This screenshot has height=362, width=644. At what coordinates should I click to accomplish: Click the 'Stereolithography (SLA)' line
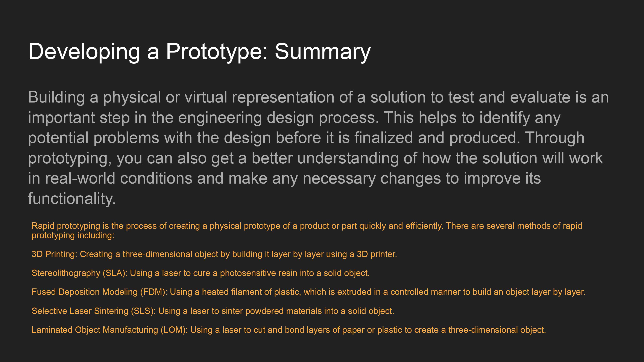tap(200, 273)
